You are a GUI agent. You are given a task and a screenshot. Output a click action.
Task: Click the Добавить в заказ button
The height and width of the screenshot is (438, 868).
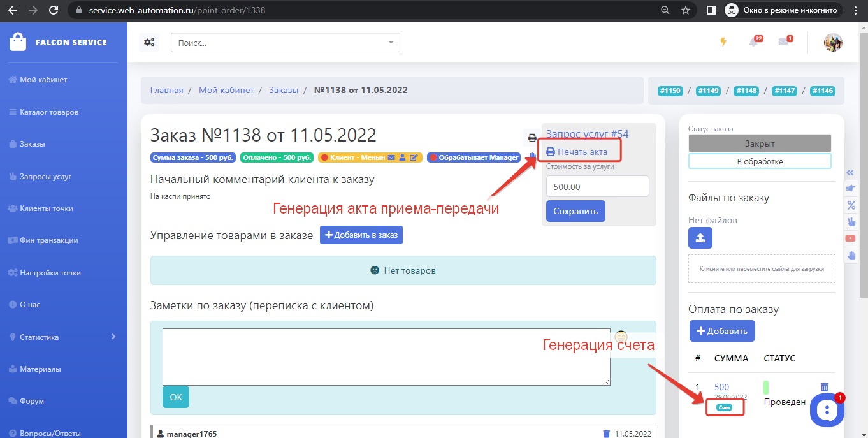(x=361, y=235)
